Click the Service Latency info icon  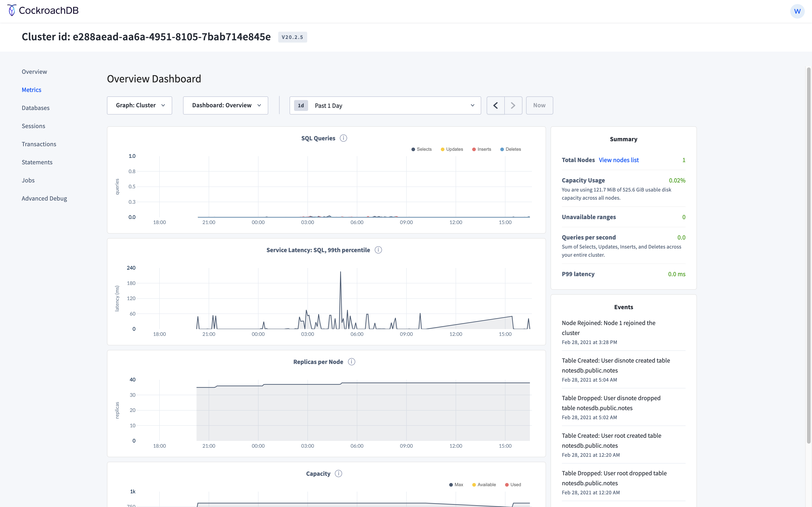tap(378, 250)
